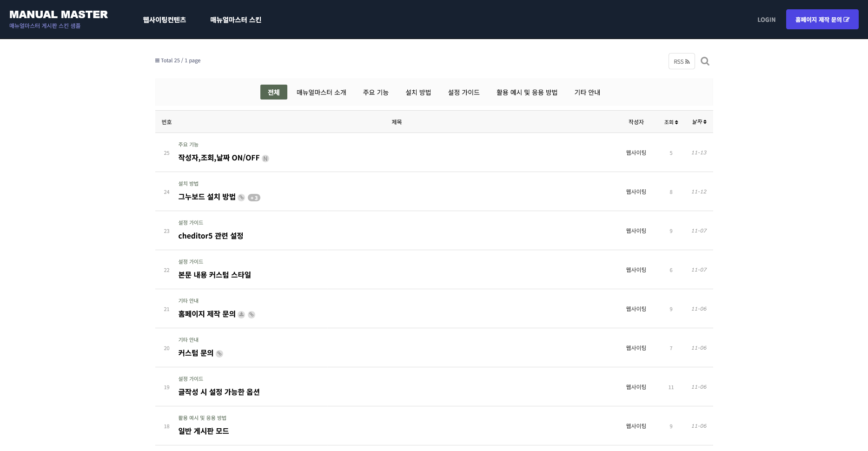Click the new post N badge on post 25
The height and width of the screenshot is (451, 868).
pyautogui.click(x=265, y=159)
